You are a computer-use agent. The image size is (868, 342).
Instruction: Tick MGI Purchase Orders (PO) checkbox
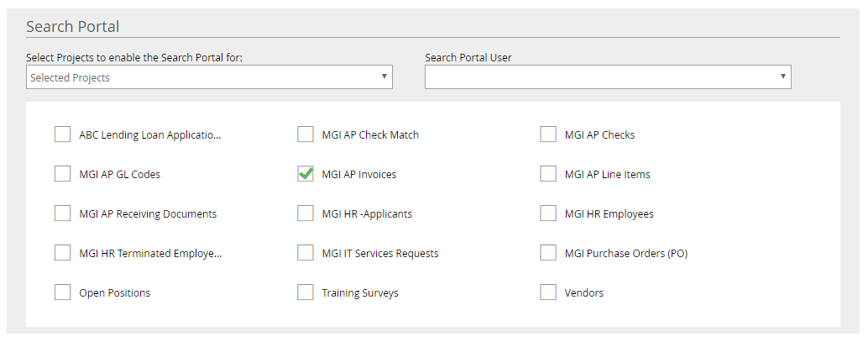point(548,253)
